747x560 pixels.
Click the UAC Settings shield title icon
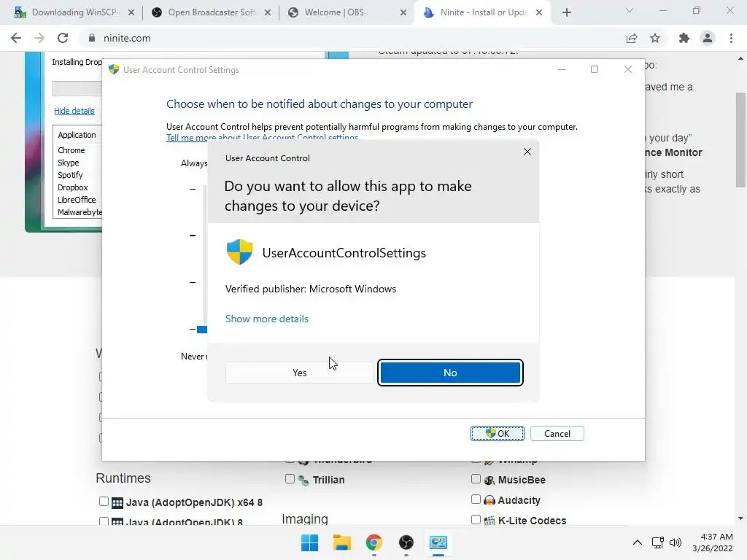[x=113, y=69]
